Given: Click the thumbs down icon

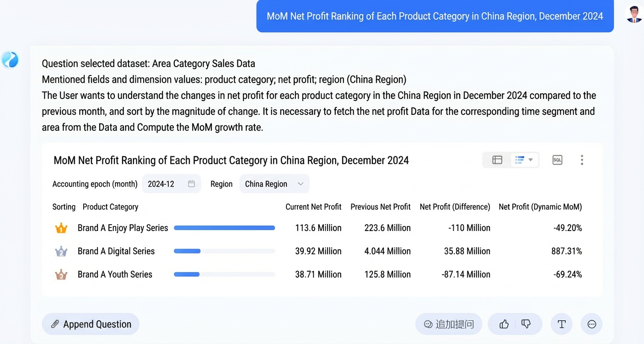Looking at the screenshot, I should (526, 324).
